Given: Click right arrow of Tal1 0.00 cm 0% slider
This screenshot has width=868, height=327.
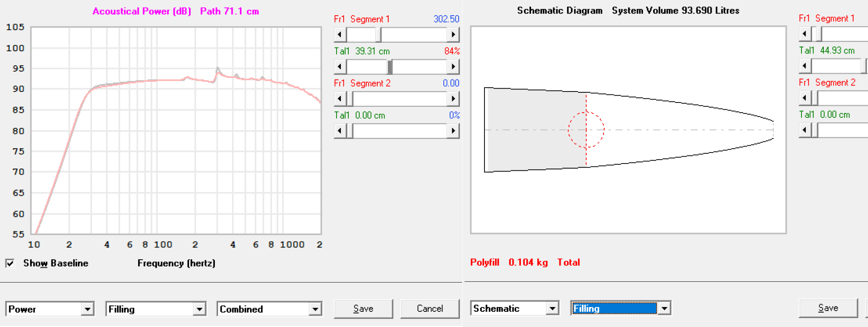Looking at the screenshot, I should tap(453, 131).
